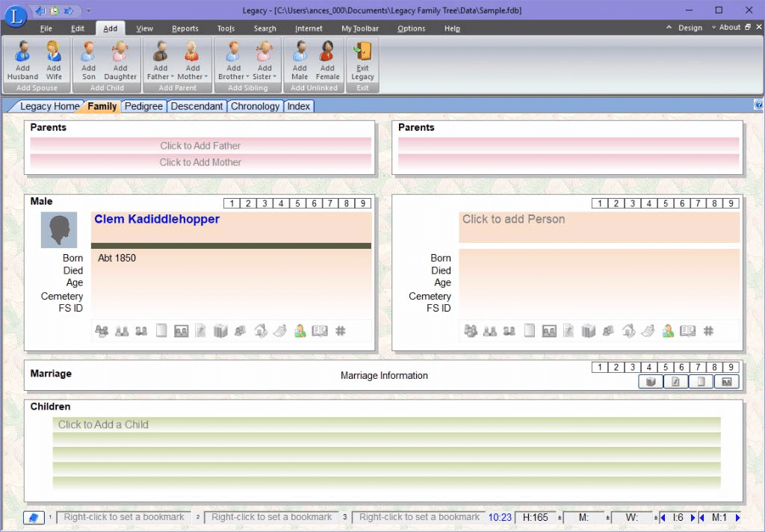Click the hashtag icon in Clem's toolbar
Screen dimensions: 765x532
(x=341, y=331)
